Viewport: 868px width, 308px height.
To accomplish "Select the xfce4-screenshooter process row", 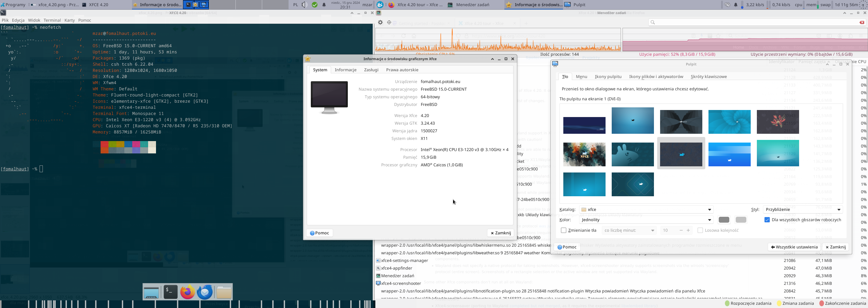I will [x=621, y=283].
